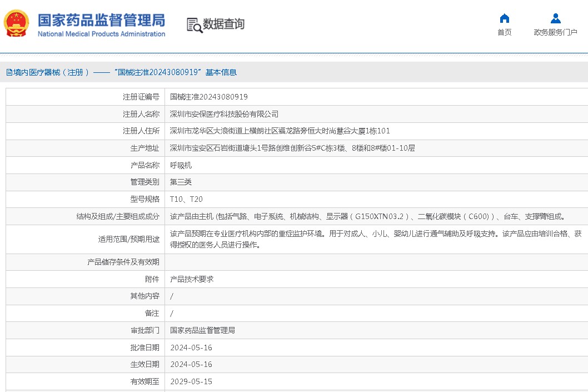Select the 政务服务门户 label
The height and width of the screenshot is (392, 588).
click(555, 32)
